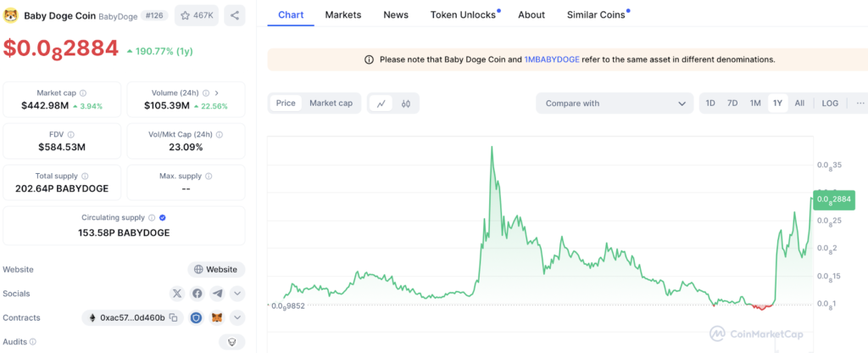Click FDV info icon
The width and height of the screenshot is (868, 353).
[71, 135]
